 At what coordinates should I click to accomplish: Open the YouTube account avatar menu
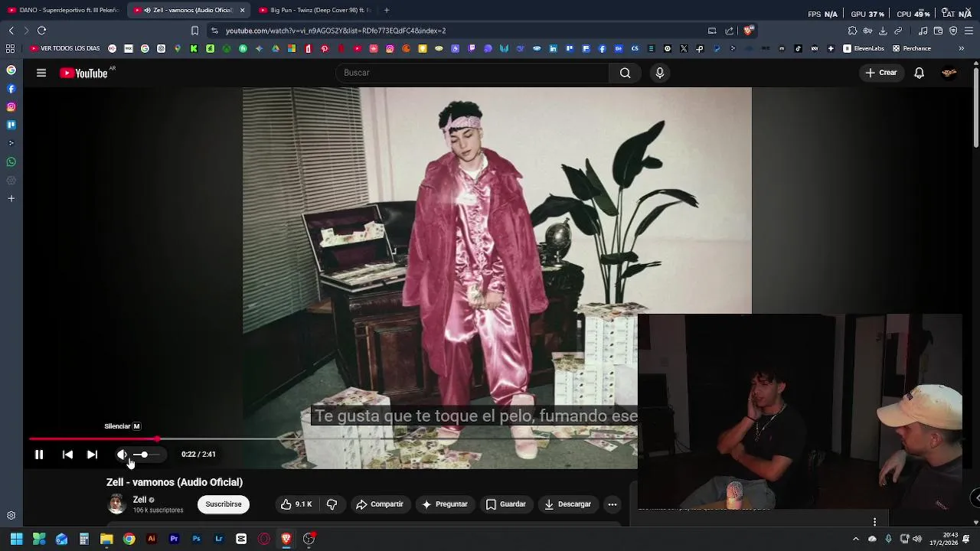click(x=949, y=73)
